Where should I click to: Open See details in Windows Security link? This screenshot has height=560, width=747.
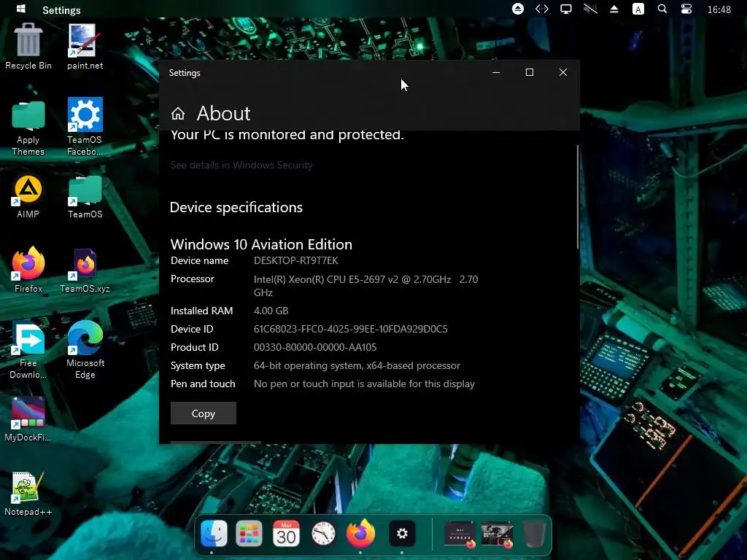point(241,165)
